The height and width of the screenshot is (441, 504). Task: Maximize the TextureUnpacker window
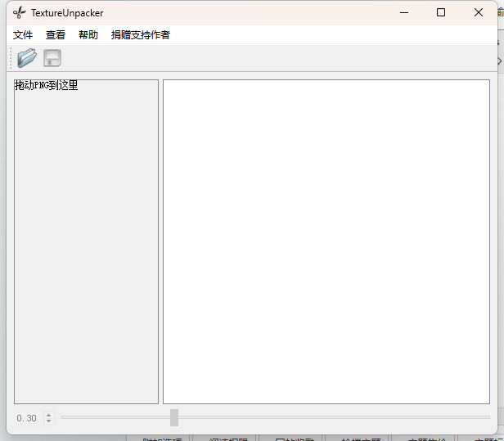(x=441, y=13)
